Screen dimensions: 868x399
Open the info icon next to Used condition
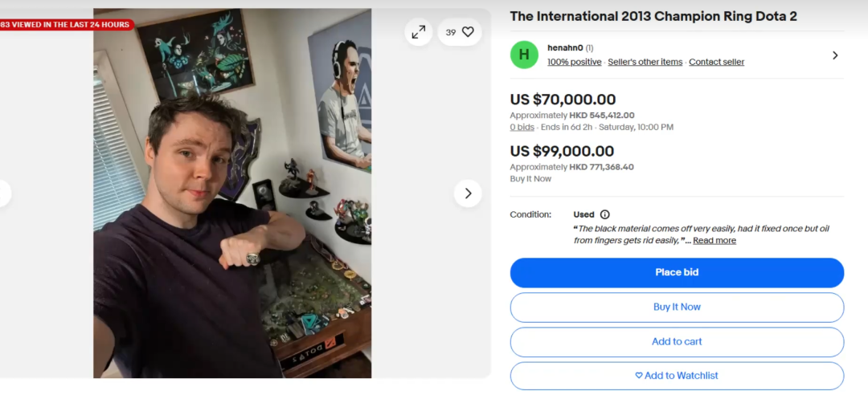point(605,214)
